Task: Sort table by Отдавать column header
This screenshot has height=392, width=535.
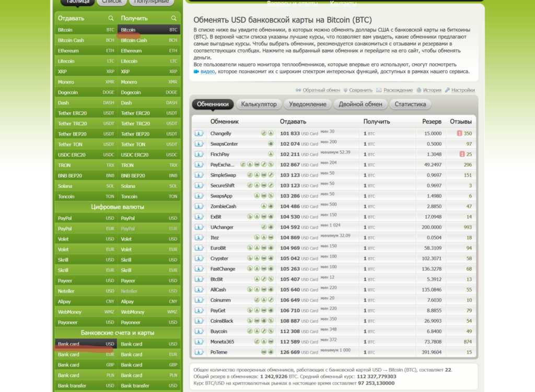Action: click(293, 121)
